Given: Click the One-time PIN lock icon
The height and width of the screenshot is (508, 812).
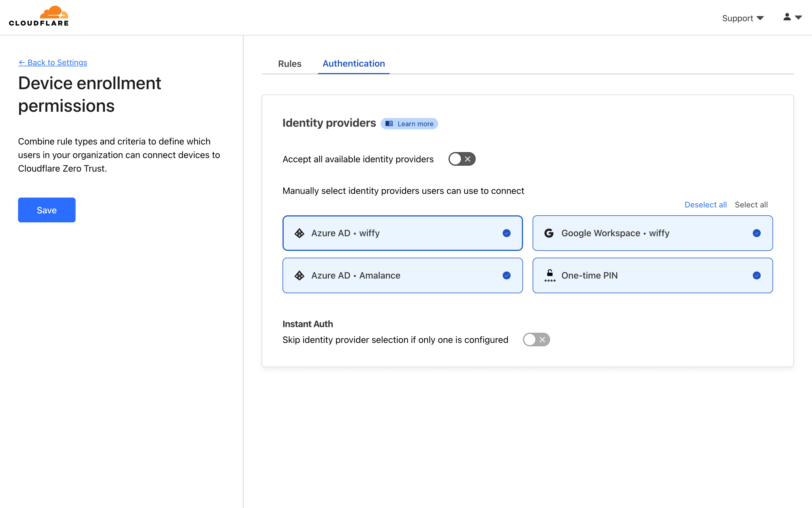Looking at the screenshot, I should pos(550,275).
